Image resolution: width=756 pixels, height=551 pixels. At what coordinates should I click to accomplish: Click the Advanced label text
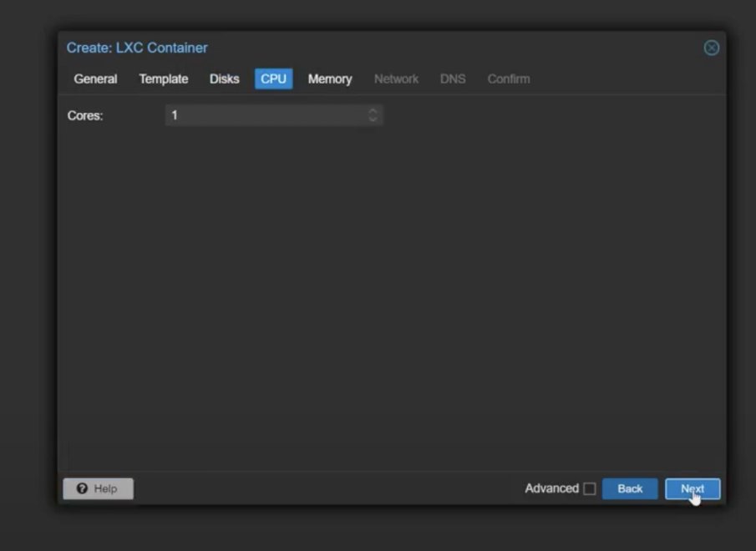click(551, 488)
